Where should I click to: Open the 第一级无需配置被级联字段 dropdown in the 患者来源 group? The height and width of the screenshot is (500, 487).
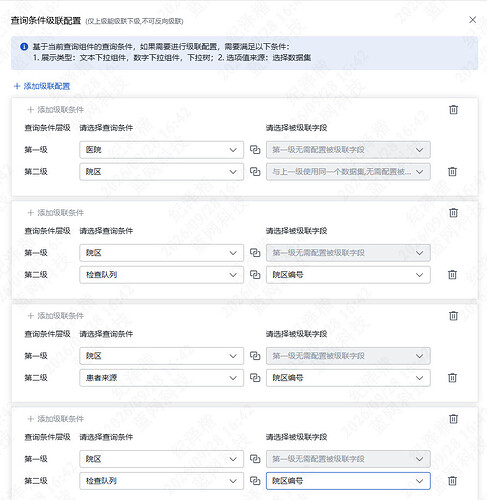tap(348, 356)
